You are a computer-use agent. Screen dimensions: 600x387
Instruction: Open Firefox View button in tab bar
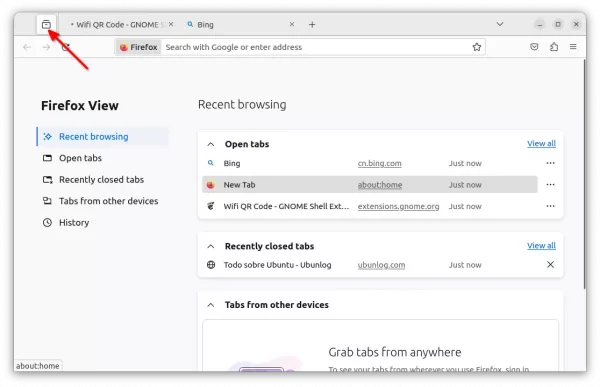click(x=46, y=24)
